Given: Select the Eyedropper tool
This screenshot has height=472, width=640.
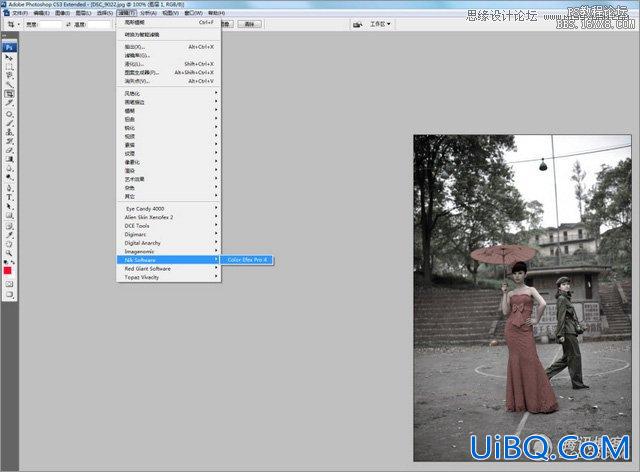Looking at the screenshot, I should click(x=9, y=235).
